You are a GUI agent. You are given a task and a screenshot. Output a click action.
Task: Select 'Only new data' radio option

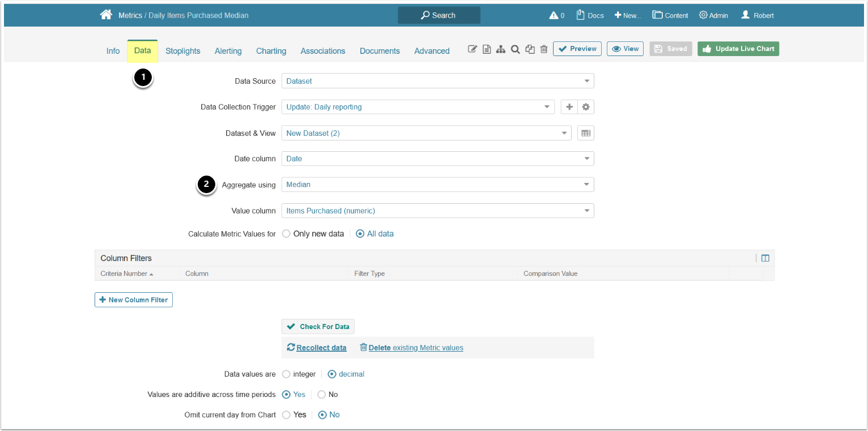point(286,234)
